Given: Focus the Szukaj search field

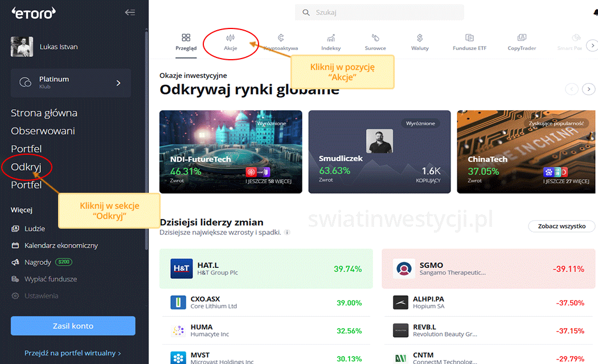Looking at the screenshot, I should (379, 13).
